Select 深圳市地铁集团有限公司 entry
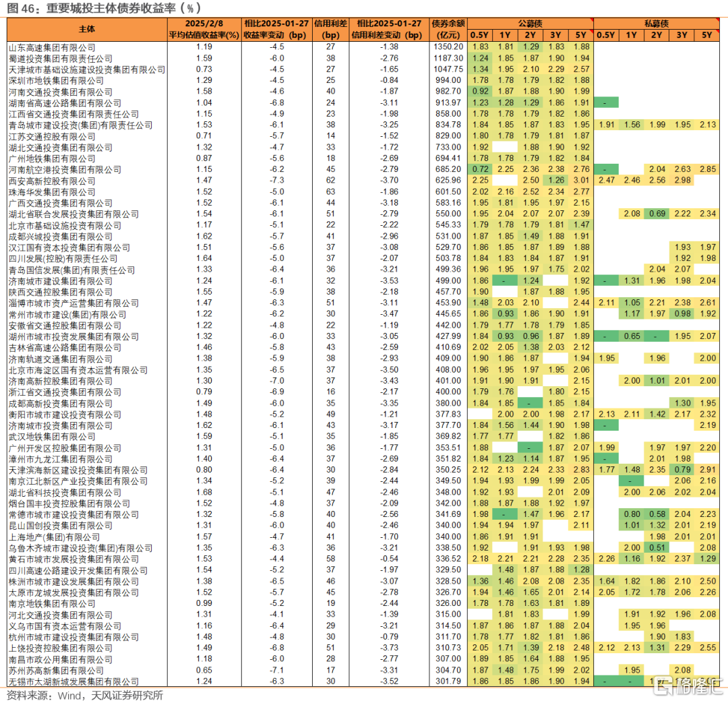 56,81
